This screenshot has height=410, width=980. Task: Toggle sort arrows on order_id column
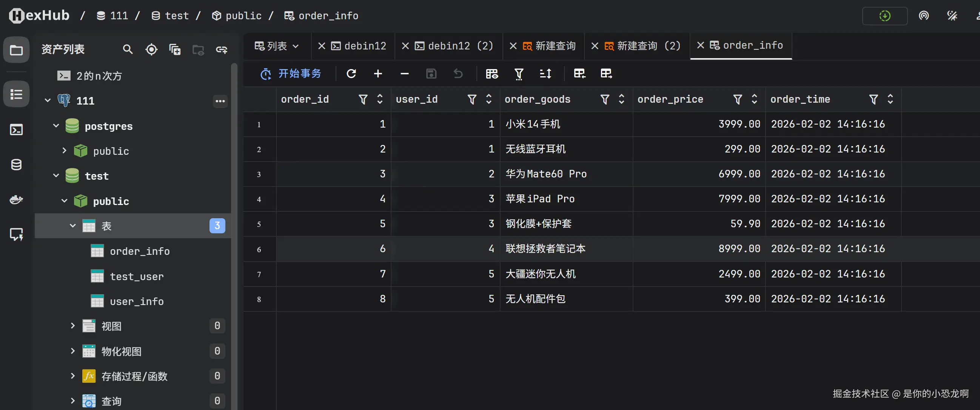point(380,99)
